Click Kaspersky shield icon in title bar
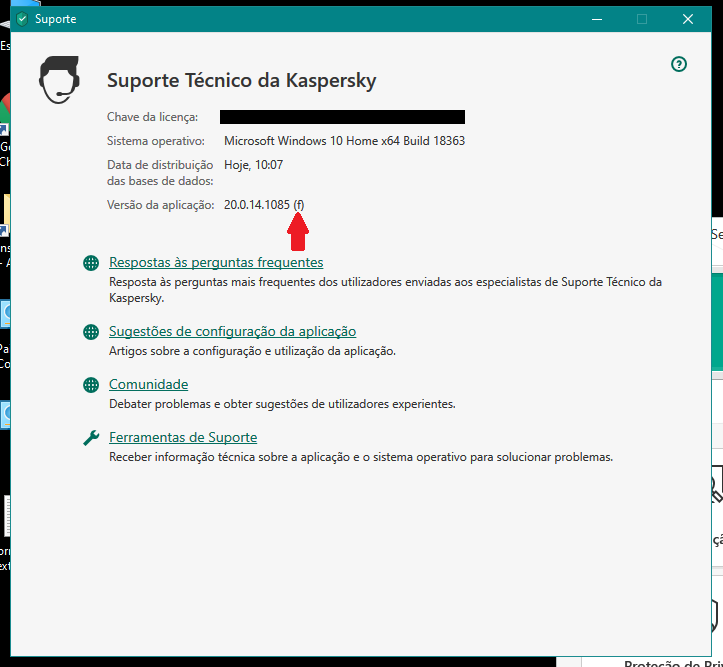 22,19
